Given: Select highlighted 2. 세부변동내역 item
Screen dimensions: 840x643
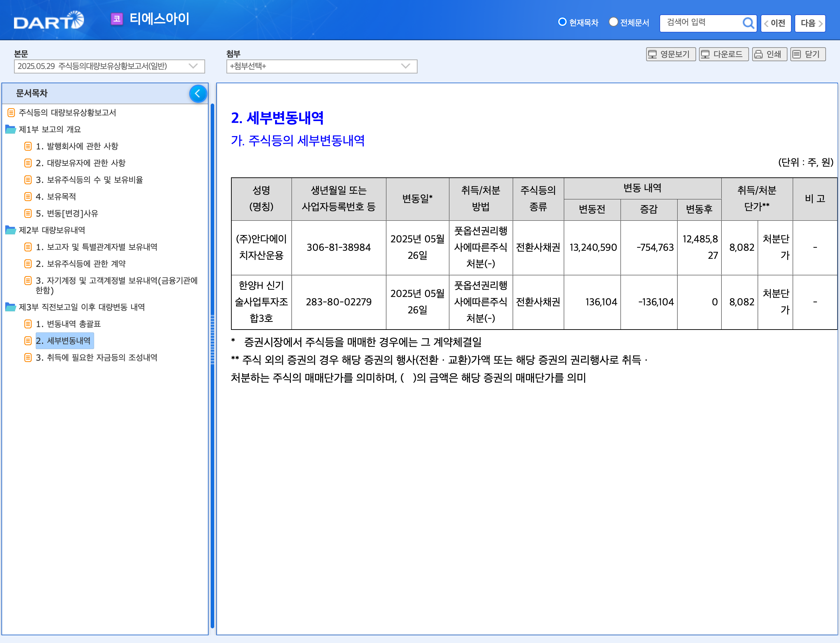Looking at the screenshot, I should tap(64, 341).
